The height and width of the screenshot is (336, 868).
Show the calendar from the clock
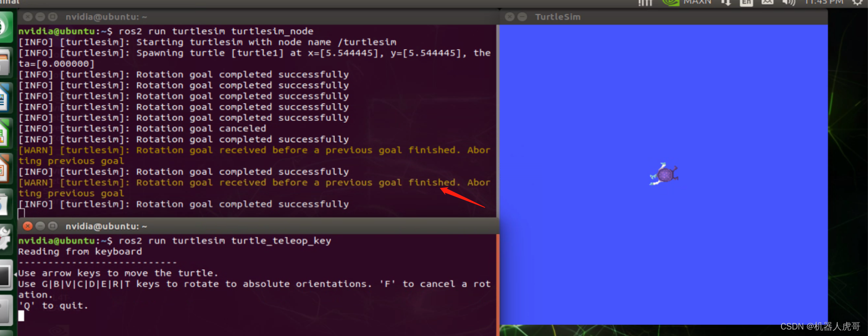point(824,2)
